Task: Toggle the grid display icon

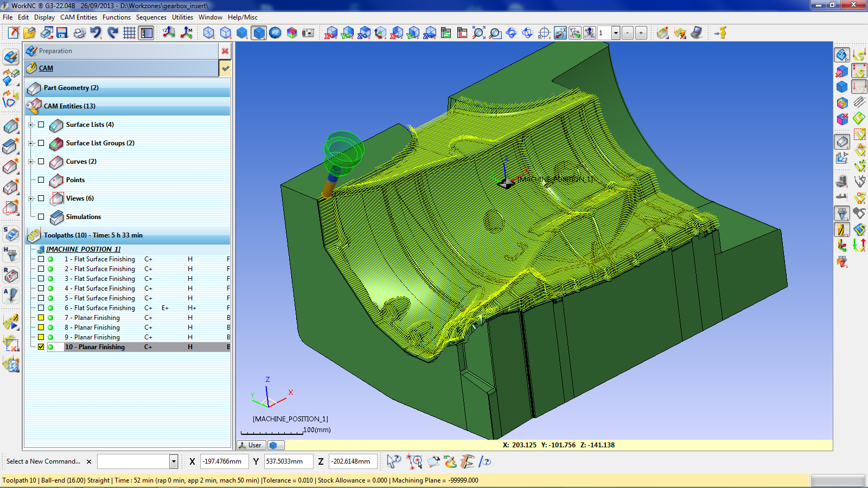Action: pos(129,33)
